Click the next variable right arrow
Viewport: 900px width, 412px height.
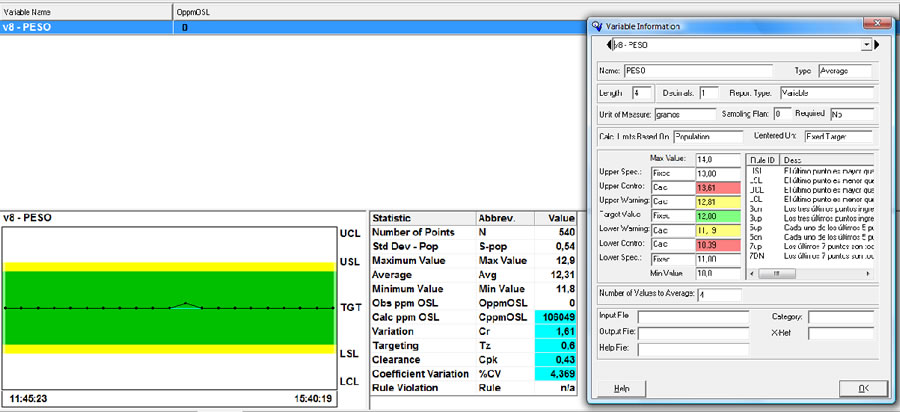tap(878, 46)
